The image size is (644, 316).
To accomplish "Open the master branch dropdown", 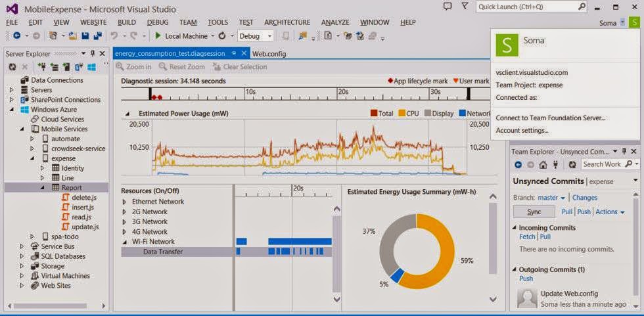I will 551,197.
